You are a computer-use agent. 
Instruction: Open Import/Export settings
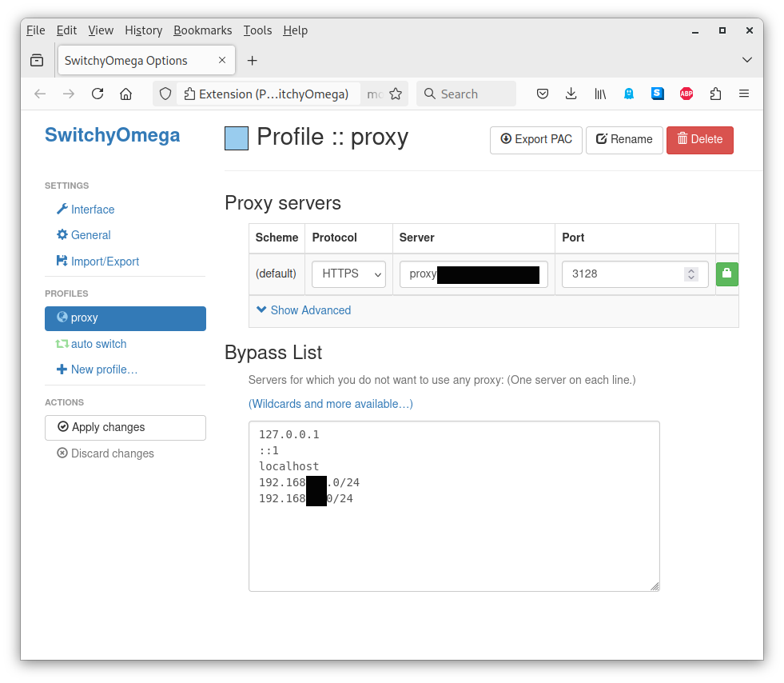click(x=98, y=262)
